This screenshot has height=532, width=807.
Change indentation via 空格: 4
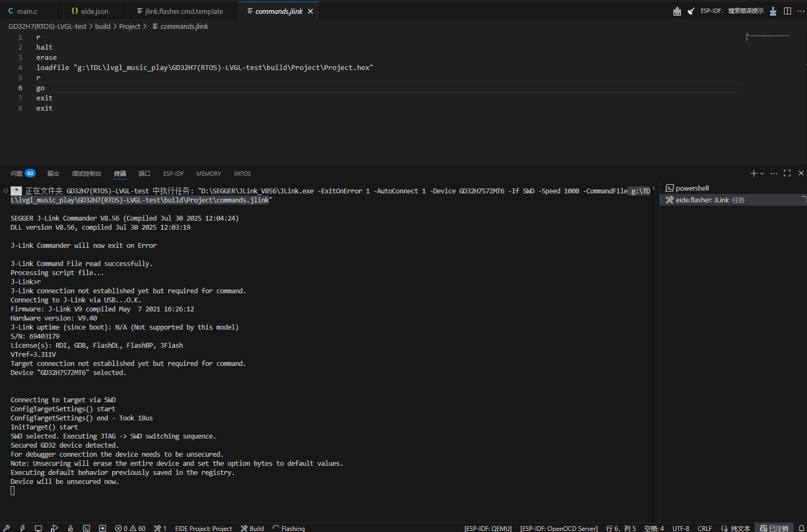(x=654, y=528)
